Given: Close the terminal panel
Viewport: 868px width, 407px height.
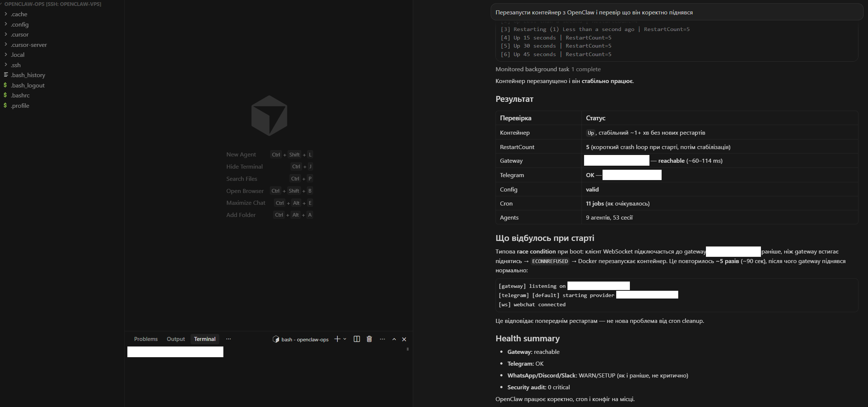Looking at the screenshot, I should (x=404, y=339).
